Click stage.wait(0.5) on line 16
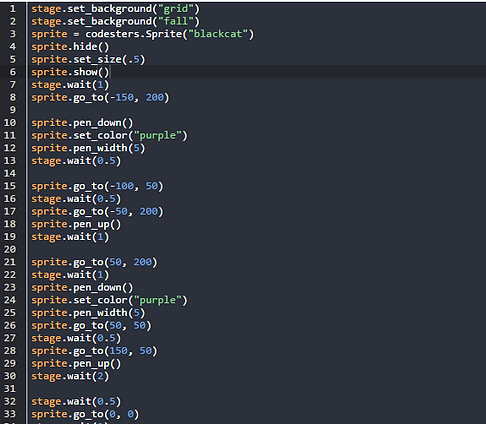 pos(76,199)
